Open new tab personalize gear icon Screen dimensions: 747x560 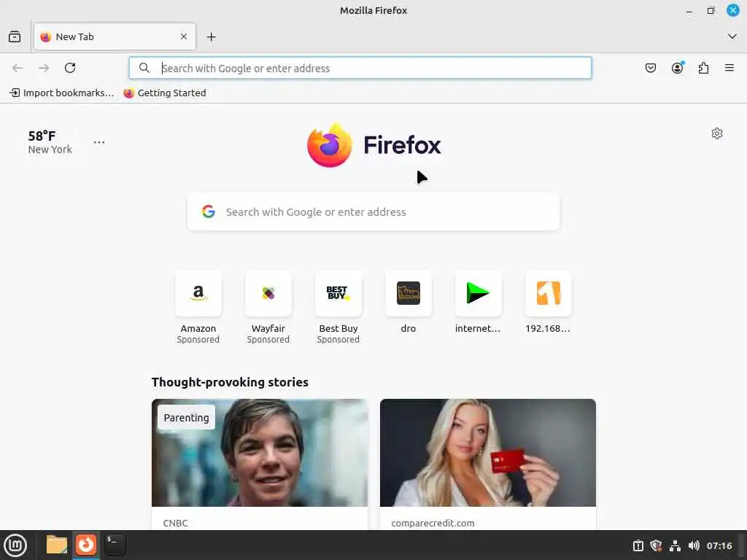[x=717, y=133]
